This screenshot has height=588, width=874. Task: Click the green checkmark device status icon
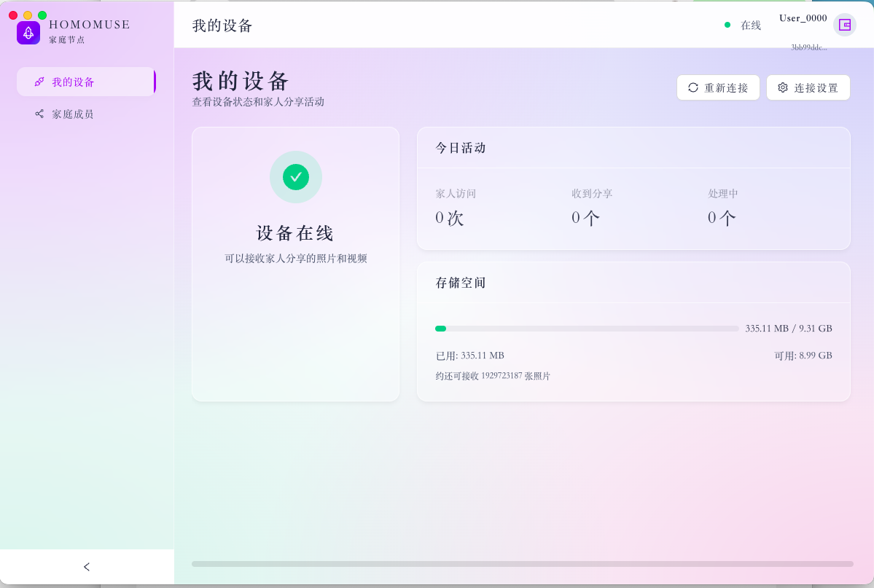pos(295,177)
